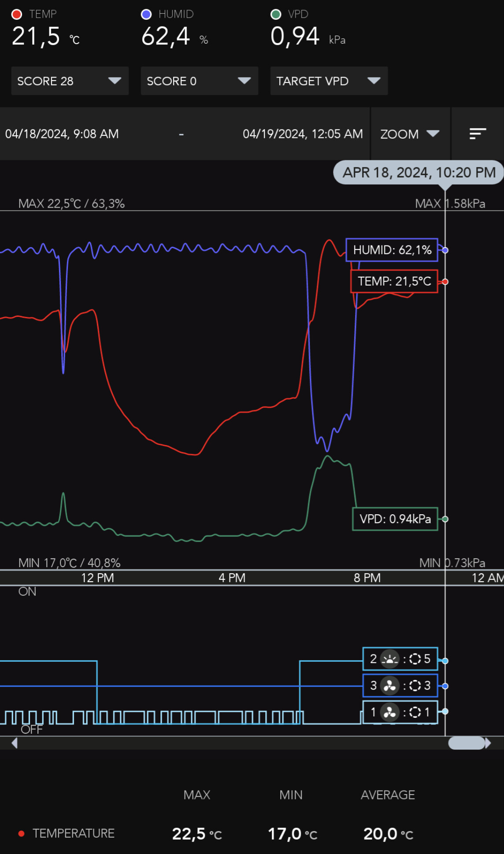
Task: Select the HUMID: 62,1% chart label
Action: tap(392, 250)
